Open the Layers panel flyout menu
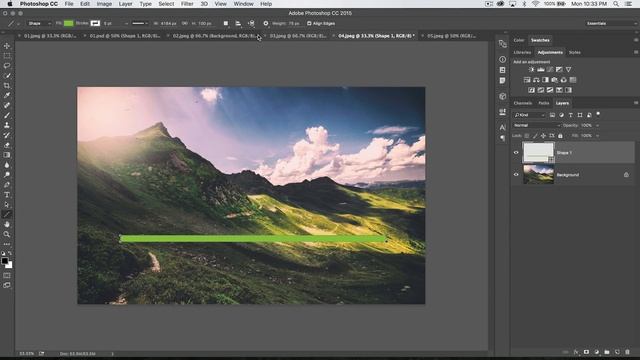640x360 pixels. click(636, 103)
